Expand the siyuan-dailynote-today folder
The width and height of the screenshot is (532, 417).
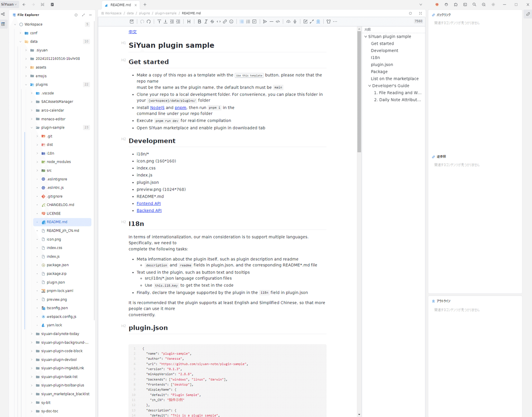(x=31, y=334)
